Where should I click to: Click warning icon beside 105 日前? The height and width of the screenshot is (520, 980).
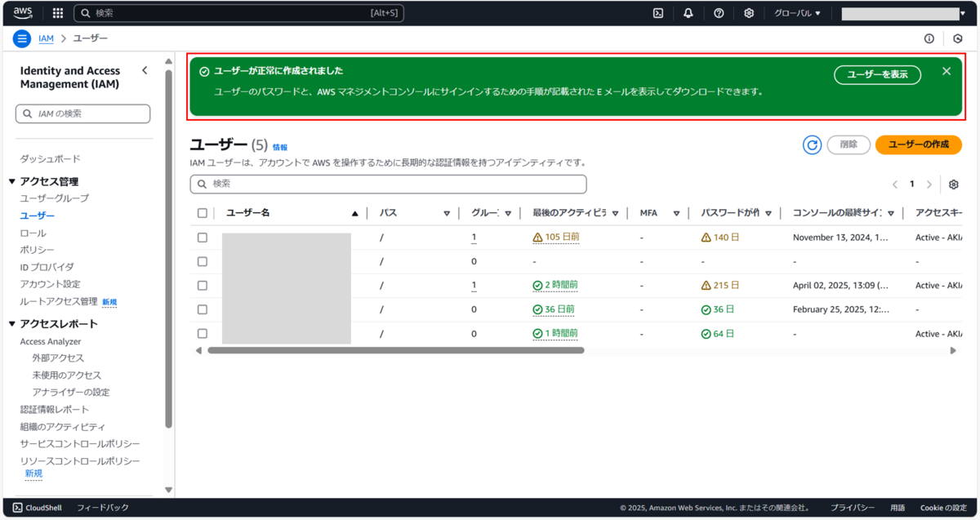[x=537, y=238]
